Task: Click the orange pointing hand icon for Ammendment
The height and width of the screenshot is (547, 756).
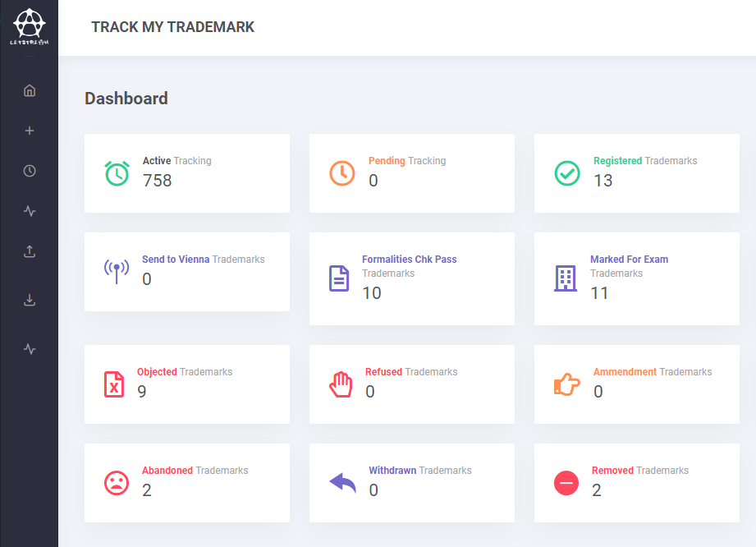Action: click(x=567, y=384)
